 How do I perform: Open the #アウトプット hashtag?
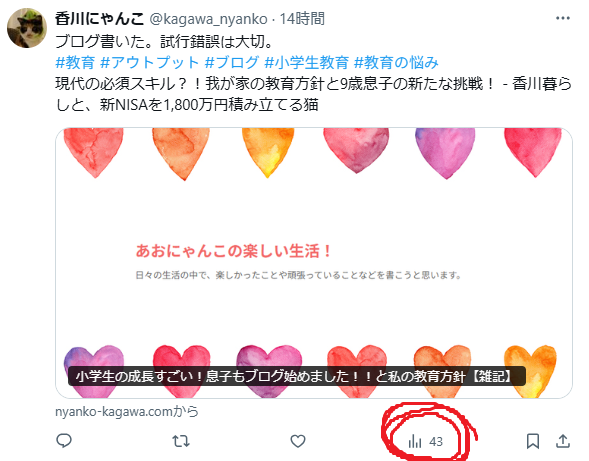[150, 62]
